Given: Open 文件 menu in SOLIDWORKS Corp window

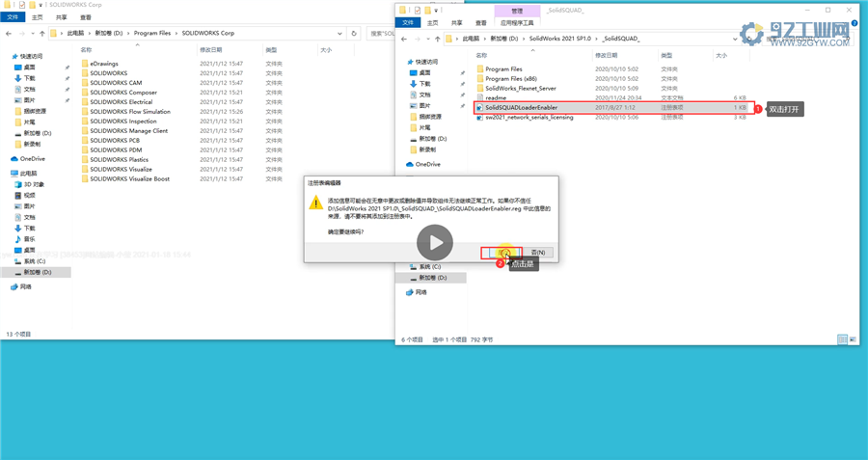Looking at the screenshot, I should (13, 17).
